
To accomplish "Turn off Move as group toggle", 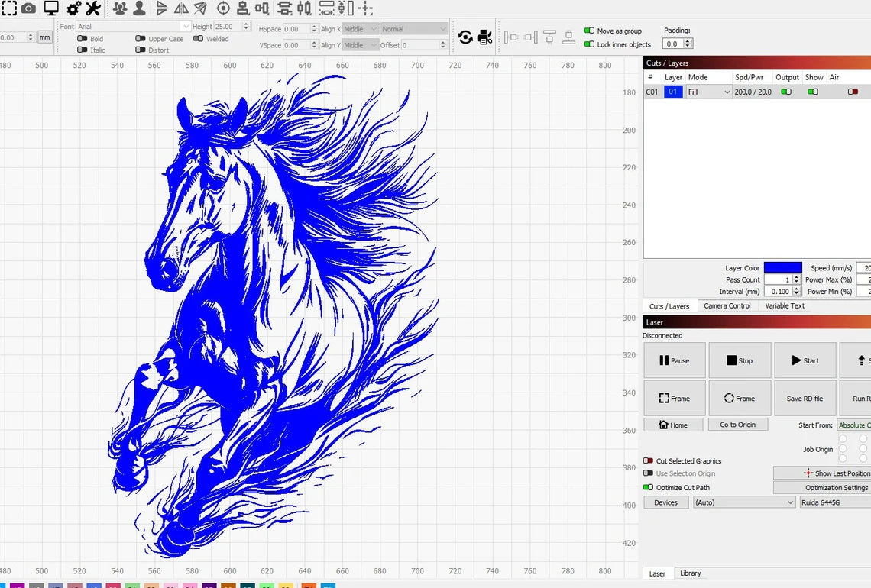I will 589,31.
